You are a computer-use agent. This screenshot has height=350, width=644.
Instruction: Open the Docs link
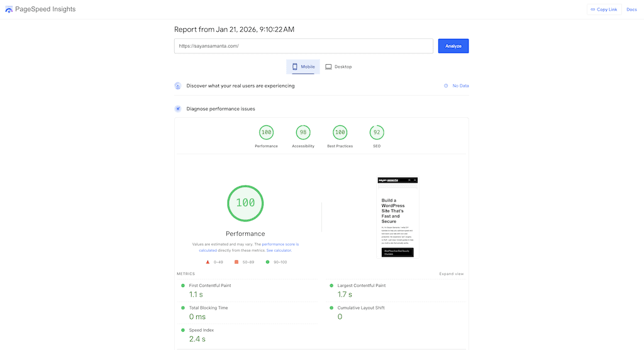pos(631,9)
